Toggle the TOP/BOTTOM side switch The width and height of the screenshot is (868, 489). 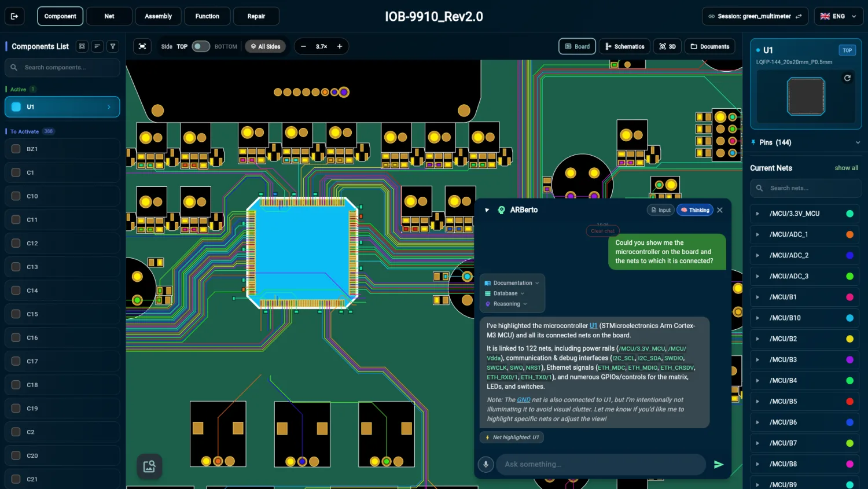[x=201, y=46]
